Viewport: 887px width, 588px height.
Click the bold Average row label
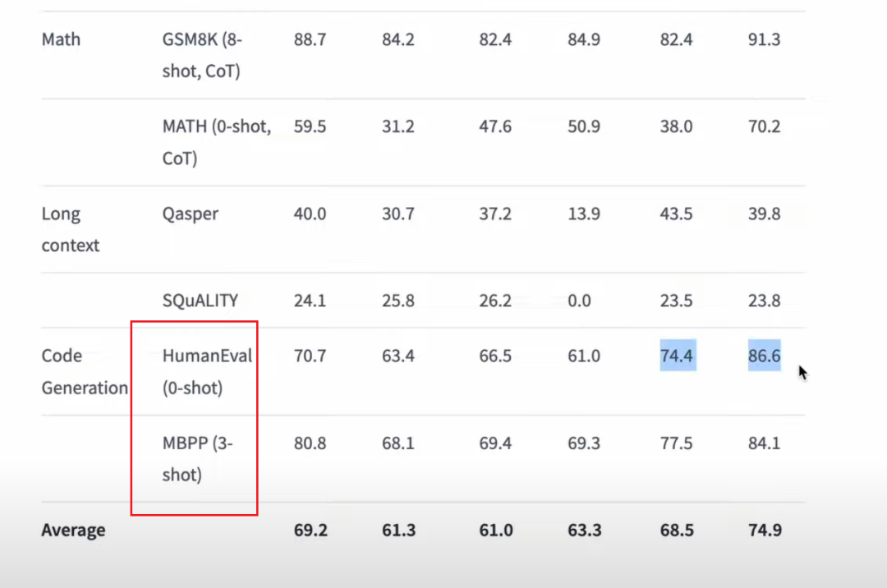[74, 530]
